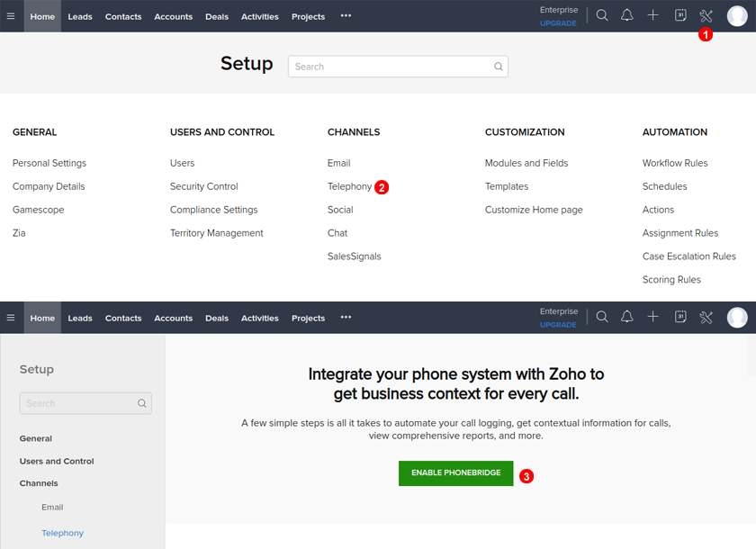Open calendar icon in lower navbar
The width and height of the screenshot is (756, 549).
[680, 317]
